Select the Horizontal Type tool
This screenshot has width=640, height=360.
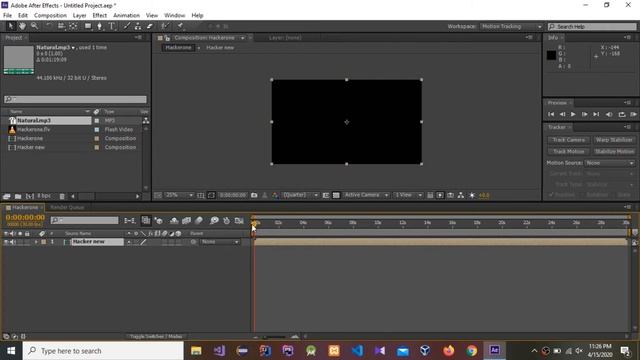pos(111,26)
